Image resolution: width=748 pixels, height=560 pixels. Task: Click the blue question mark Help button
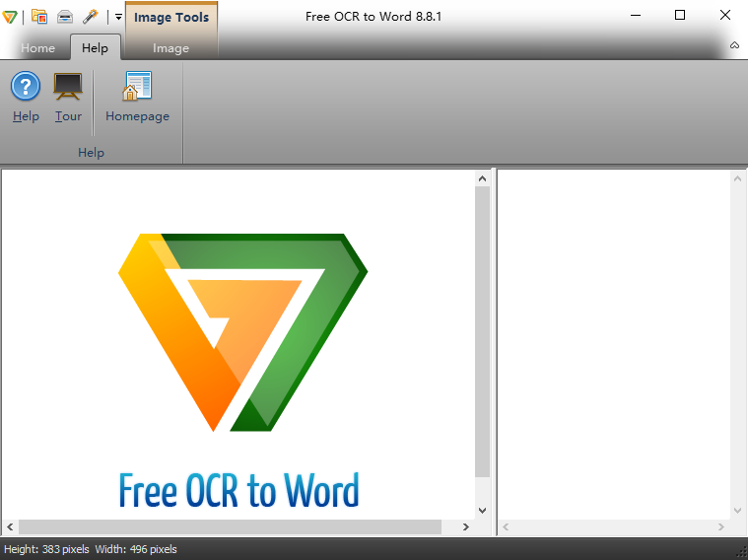(x=26, y=98)
